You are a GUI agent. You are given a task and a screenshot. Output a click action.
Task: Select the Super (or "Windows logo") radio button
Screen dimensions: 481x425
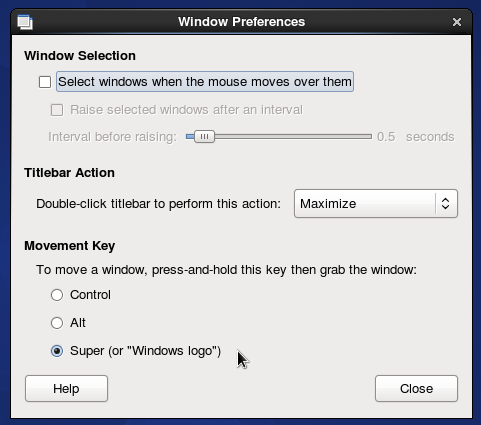pyautogui.click(x=57, y=351)
